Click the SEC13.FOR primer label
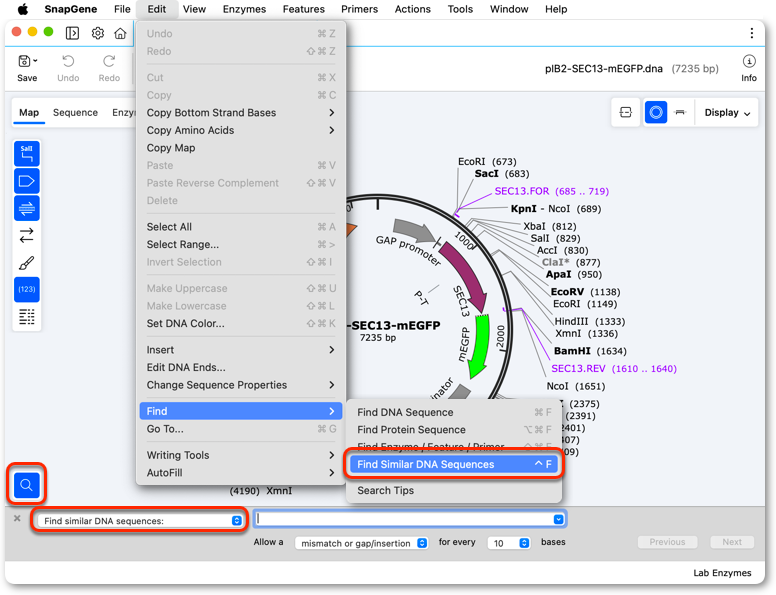The height and width of the screenshot is (595, 776). [551, 191]
